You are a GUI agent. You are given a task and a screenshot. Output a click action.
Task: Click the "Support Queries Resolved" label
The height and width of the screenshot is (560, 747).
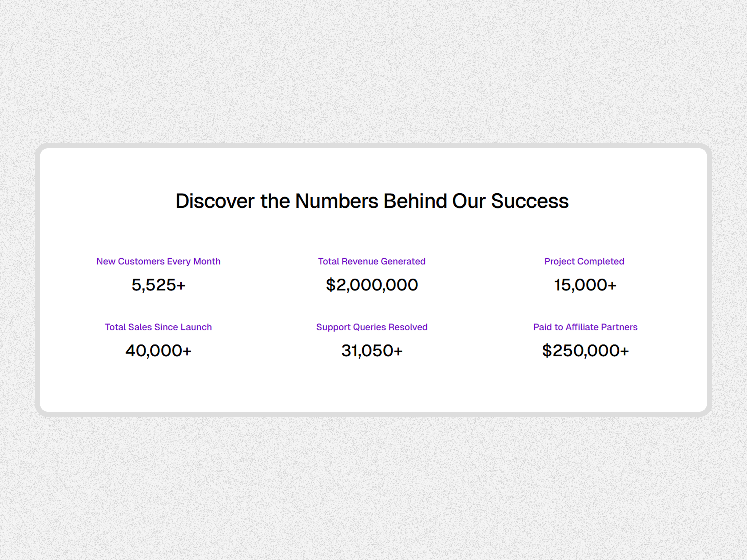372,327
